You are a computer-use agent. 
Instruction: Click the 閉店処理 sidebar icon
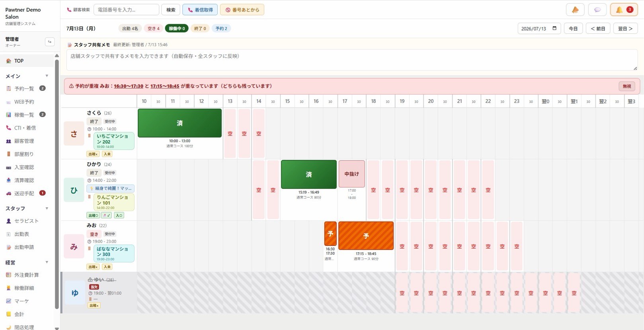click(x=8, y=327)
